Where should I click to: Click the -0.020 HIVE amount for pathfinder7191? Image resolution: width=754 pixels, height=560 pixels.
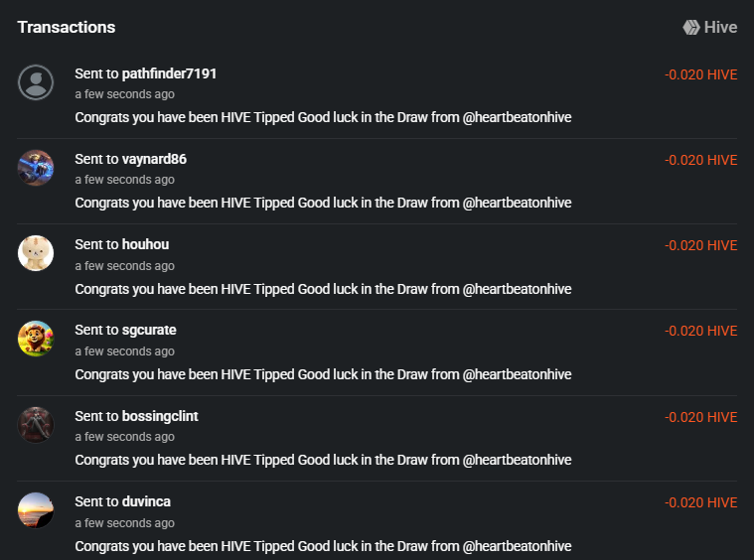[700, 74]
